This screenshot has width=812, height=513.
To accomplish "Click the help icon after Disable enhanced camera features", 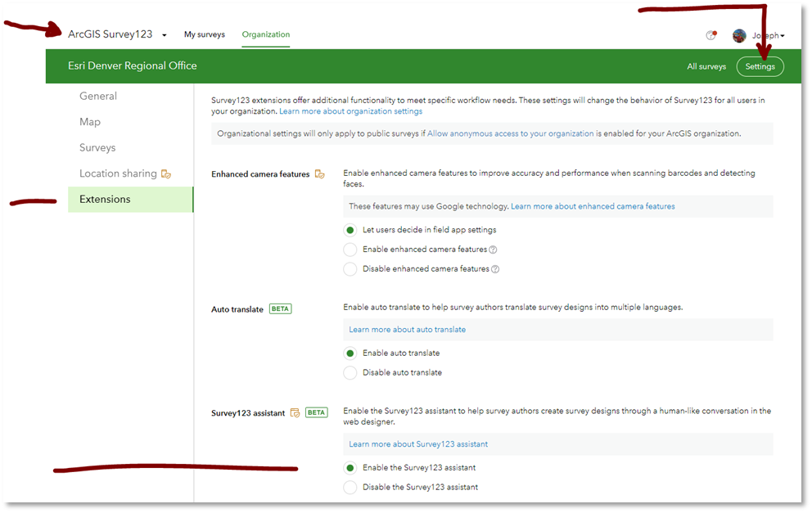I will 495,269.
